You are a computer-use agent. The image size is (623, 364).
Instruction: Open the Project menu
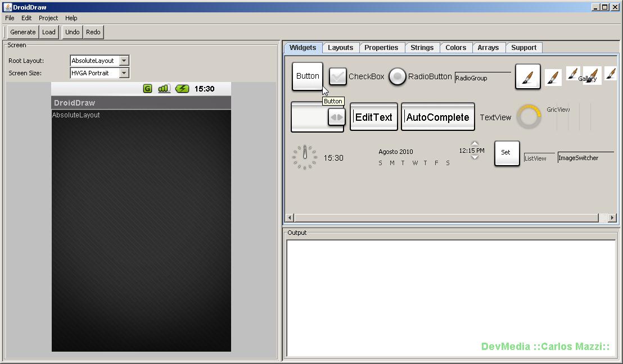[x=48, y=18]
